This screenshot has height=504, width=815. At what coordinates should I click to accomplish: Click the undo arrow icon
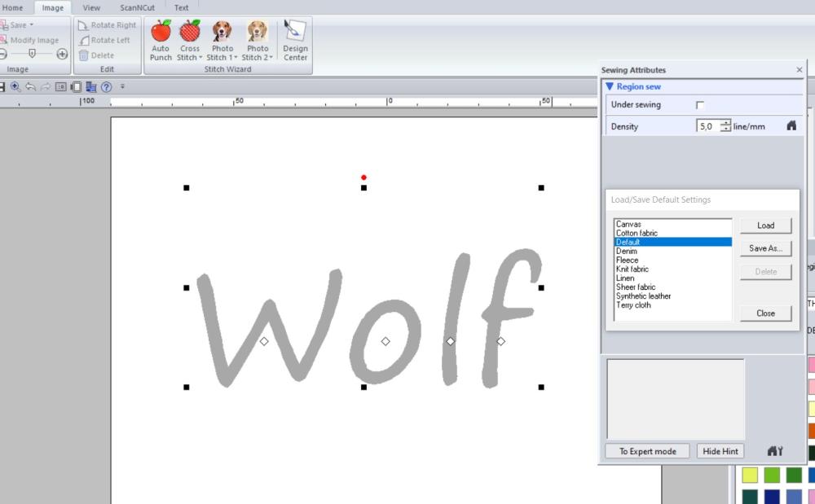pyautogui.click(x=31, y=86)
